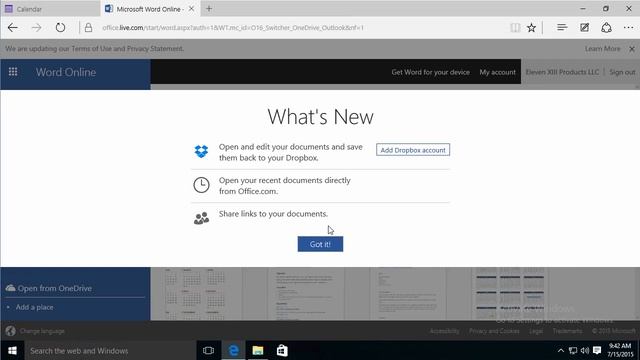Open reading view in the browser
Viewport: 640px width, 360px height.
[515, 28]
